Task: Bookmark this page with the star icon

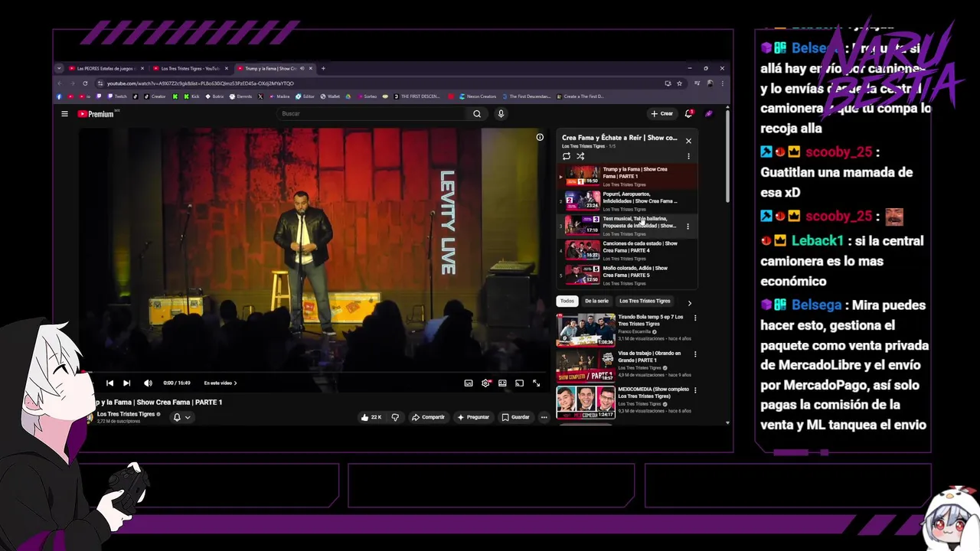Action: coord(679,83)
